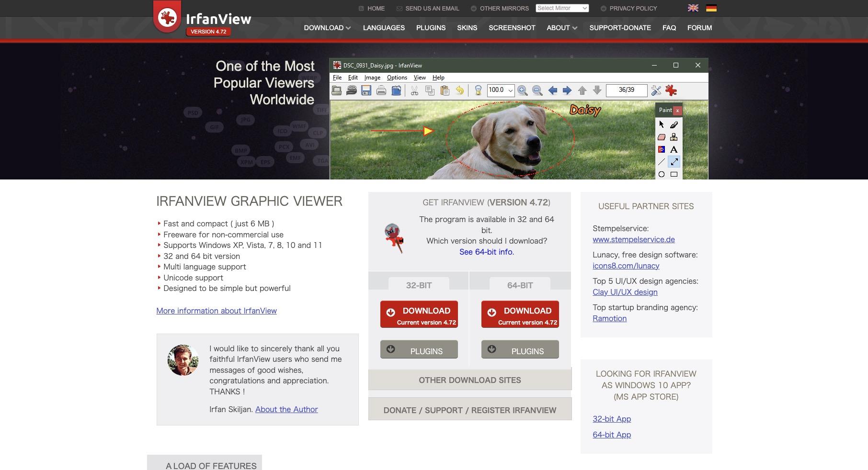Expand the DOWNLOAD navigation menu
The image size is (868, 470).
coord(327,28)
